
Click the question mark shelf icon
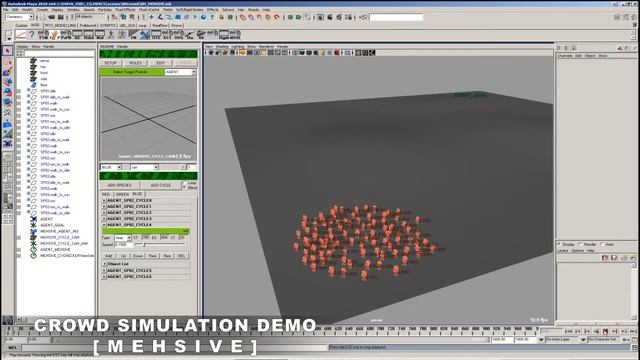coord(32,35)
